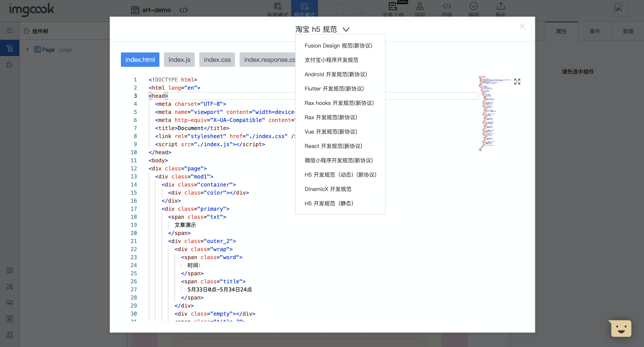The width and height of the screenshot is (644, 347).
Task: Click the undo (上一步) arrow
Action: coord(340,9)
